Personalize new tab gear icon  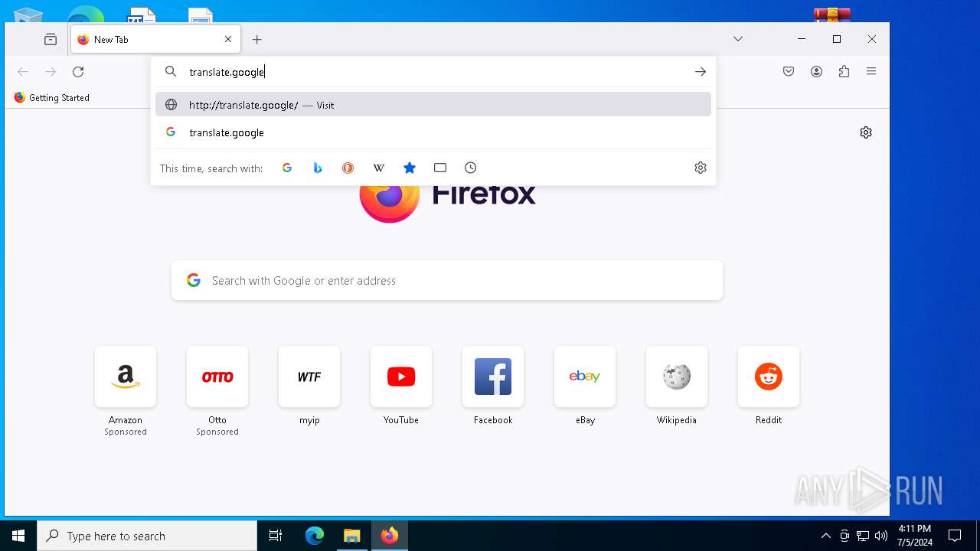pos(866,132)
